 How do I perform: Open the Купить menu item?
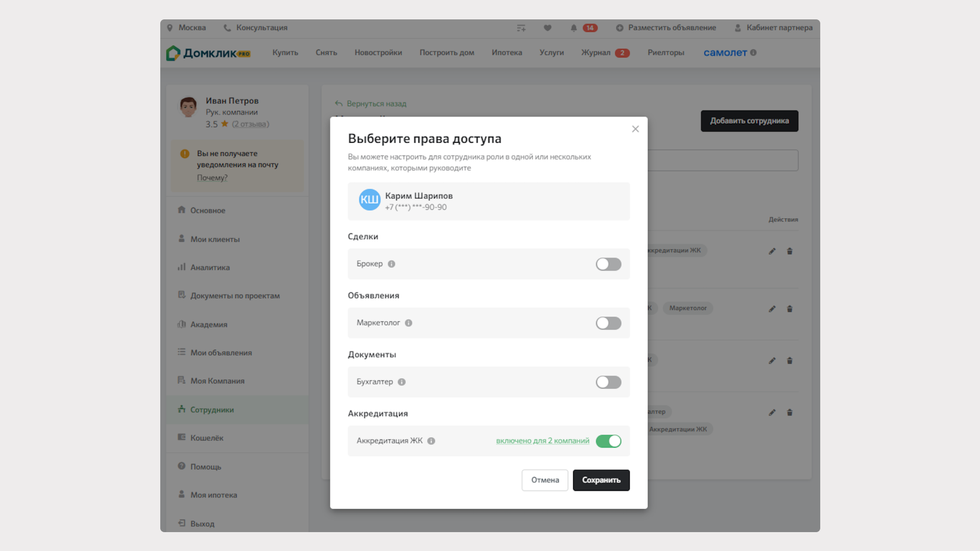(285, 53)
